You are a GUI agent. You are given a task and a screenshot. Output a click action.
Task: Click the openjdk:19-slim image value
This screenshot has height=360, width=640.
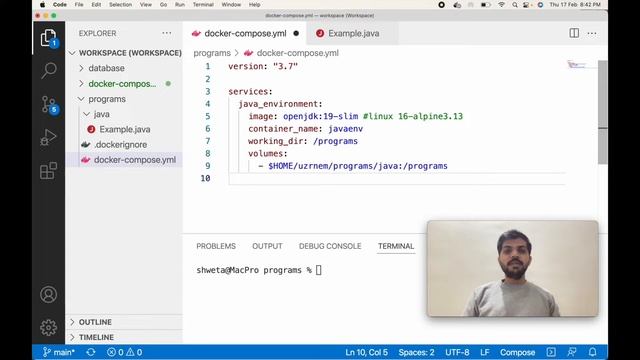[320, 116]
